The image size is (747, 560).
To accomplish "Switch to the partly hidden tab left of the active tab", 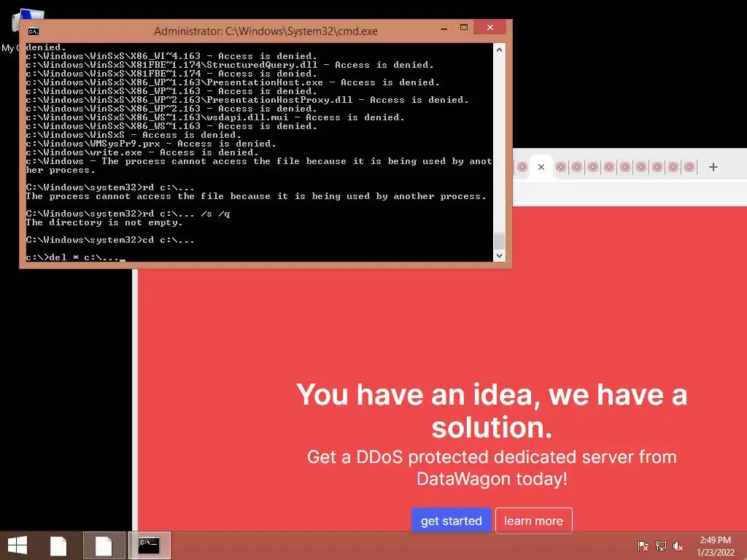I will click(x=522, y=167).
